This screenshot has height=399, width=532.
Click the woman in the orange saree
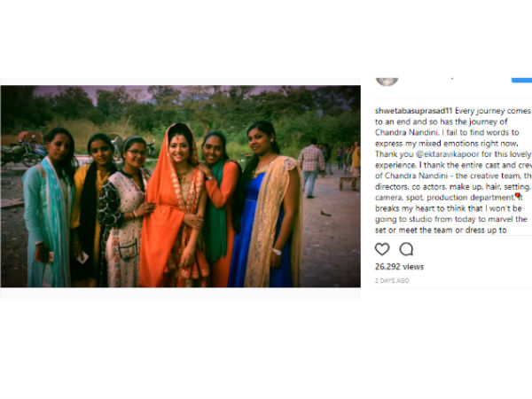click(x=175, y=207)
